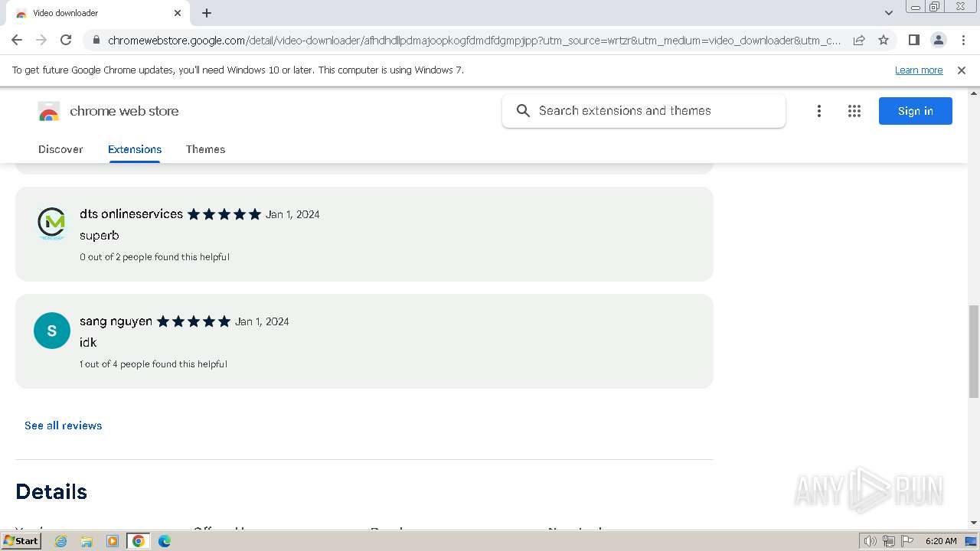Click reviewer name sang nguyen
Image resolution: width=980 pixels, height=551 pixels.
pyautogui.click(x=116, y=321)
